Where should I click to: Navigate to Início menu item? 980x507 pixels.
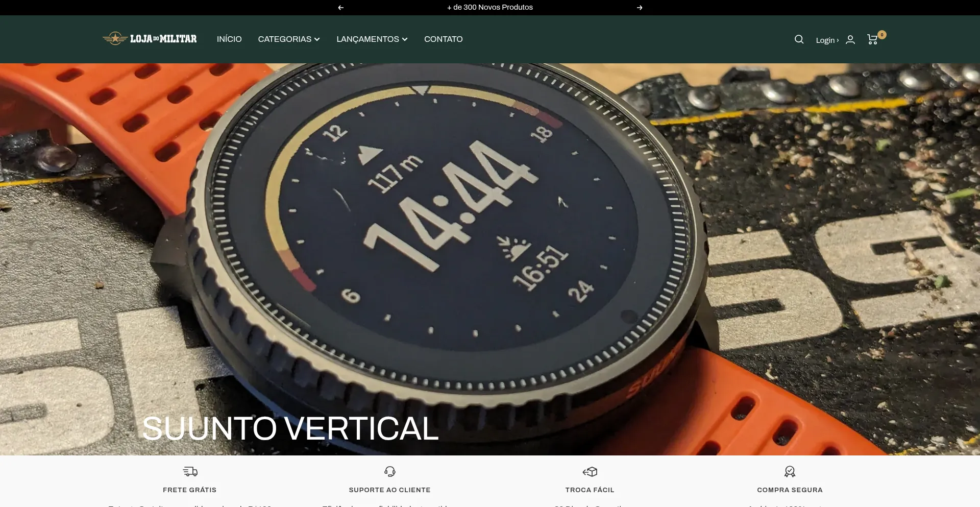[229, 39]
